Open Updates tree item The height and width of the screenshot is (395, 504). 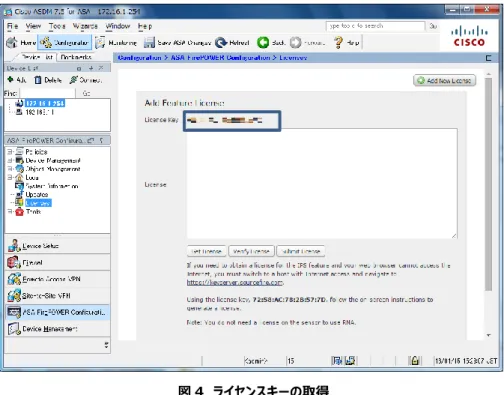point(37,194)
